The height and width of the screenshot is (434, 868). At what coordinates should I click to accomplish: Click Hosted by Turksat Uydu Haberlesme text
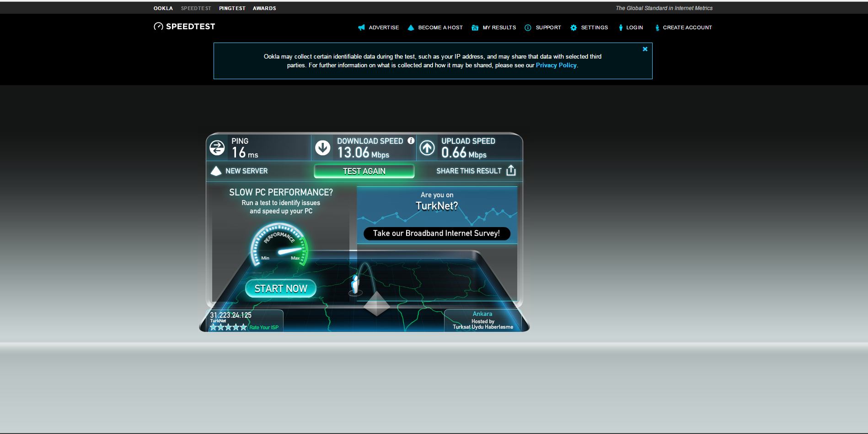483,324
